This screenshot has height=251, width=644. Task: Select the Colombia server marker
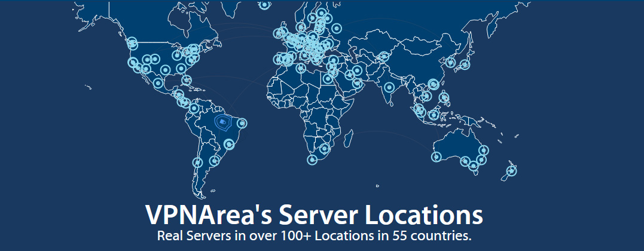point(194,108)
